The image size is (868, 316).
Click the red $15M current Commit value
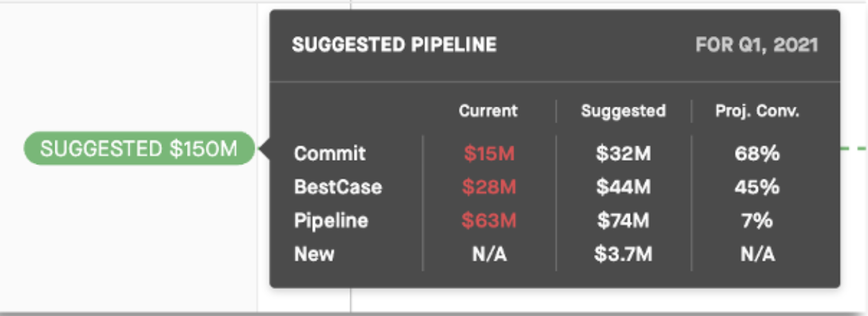click(x=489, y=154)
